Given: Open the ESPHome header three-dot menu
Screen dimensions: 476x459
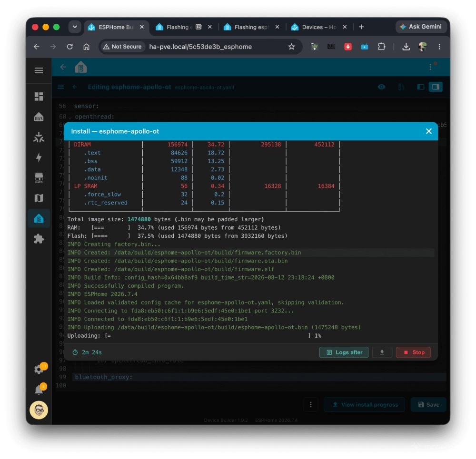Looking at the screenshot, I should pyautogui.click(x=430, y=67).
